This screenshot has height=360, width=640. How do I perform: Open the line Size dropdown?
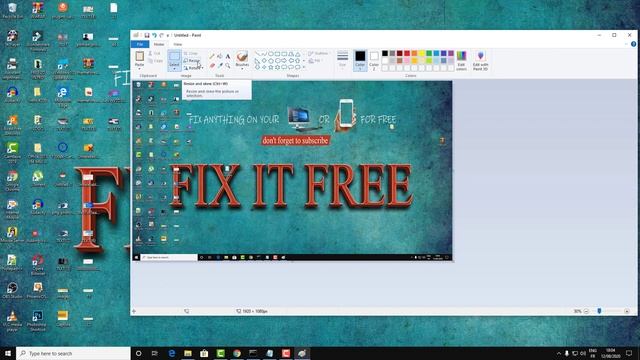click(342, 60)
